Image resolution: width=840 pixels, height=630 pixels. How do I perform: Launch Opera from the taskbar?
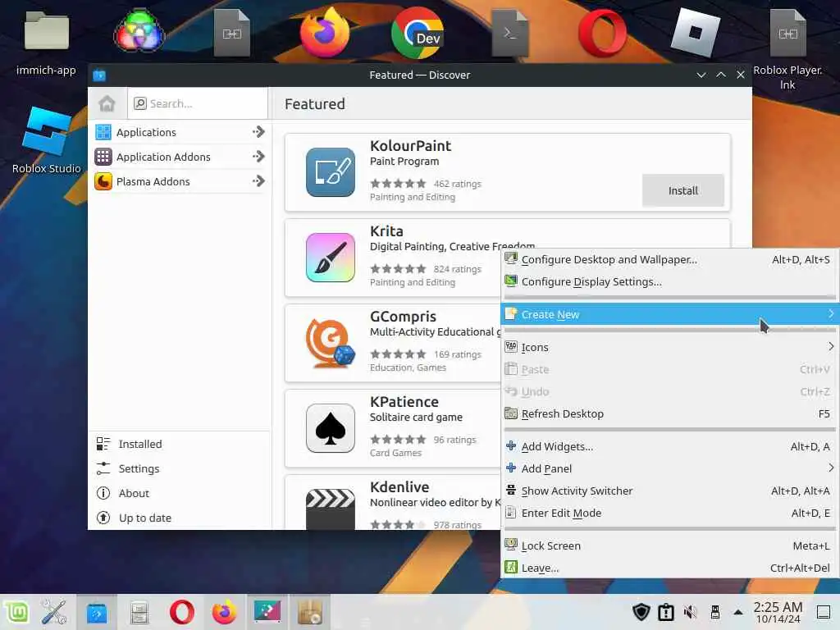pos(181,612)
